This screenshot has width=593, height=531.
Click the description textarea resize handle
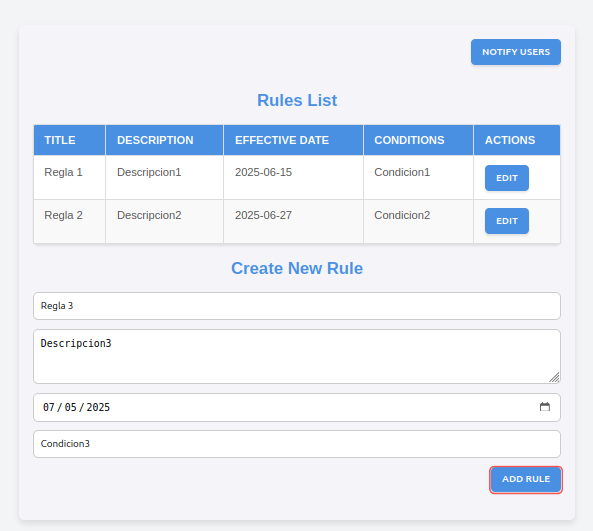click(x=554, y=377)
